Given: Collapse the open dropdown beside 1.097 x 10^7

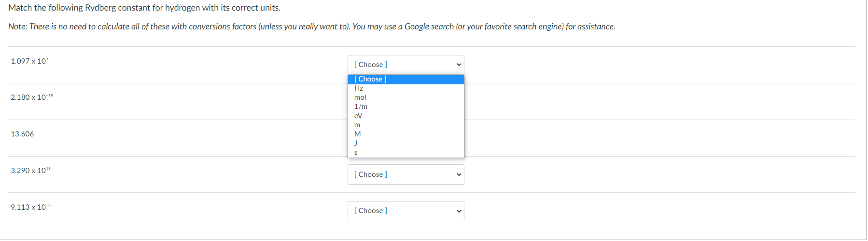Looking at the screenshot, I should [406, 65].
